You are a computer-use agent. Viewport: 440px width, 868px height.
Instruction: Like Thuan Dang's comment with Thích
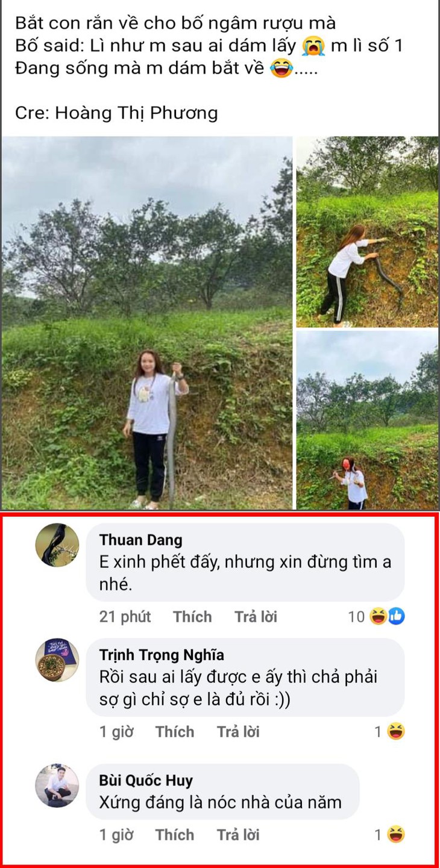[192, 617]
